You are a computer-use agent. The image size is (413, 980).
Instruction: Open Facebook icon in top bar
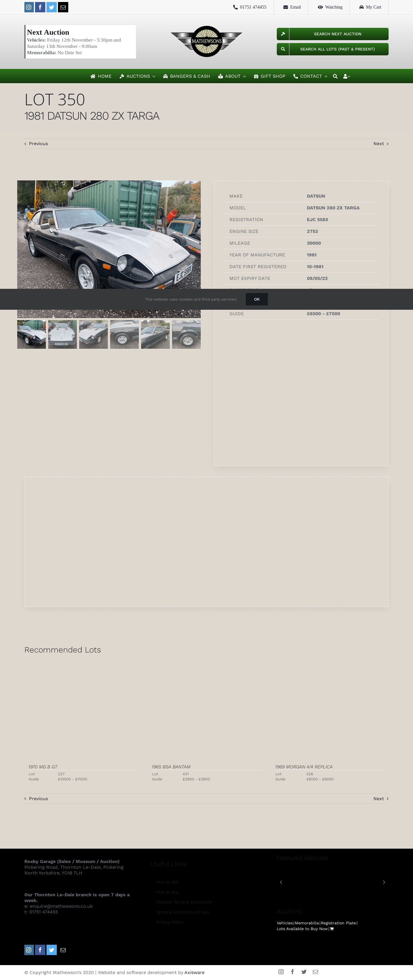pos(40,7)
